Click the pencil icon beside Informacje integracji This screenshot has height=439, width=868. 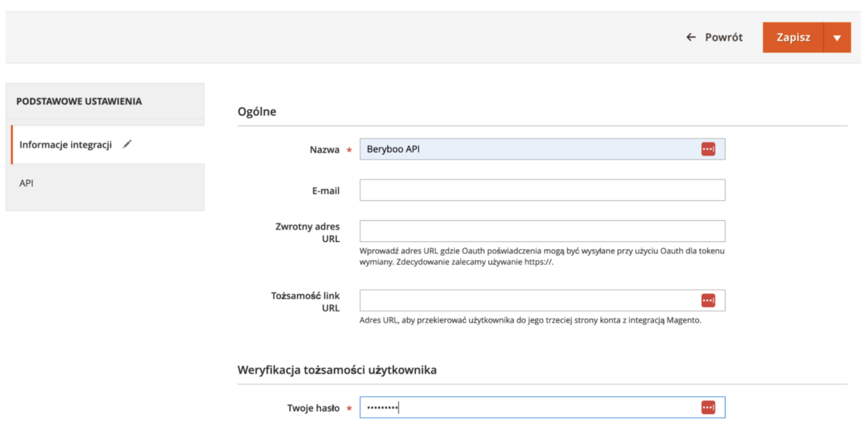tap(127, 145)
